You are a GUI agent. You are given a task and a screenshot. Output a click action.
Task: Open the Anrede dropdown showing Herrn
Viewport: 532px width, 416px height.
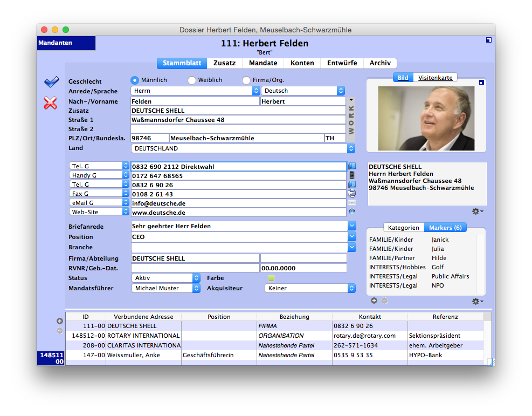[x=255, y=91]
